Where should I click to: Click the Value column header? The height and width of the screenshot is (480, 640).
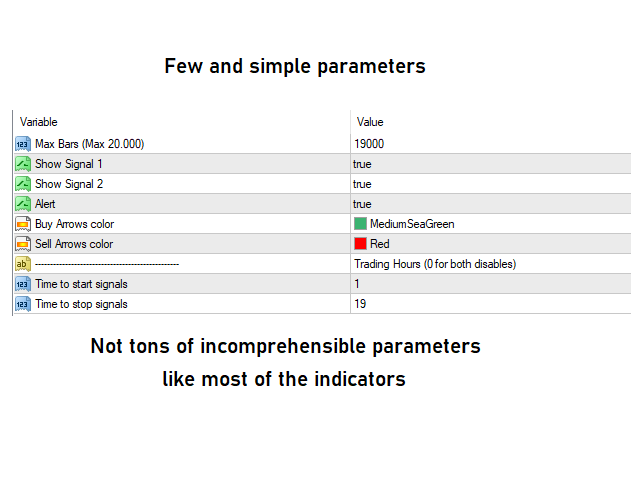370,122
